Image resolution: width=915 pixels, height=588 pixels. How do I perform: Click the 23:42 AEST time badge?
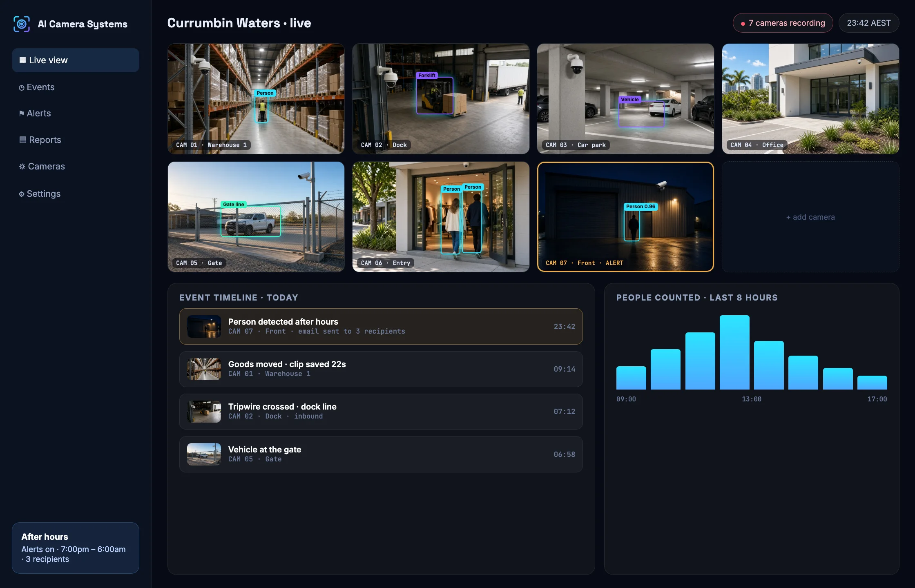869,23
